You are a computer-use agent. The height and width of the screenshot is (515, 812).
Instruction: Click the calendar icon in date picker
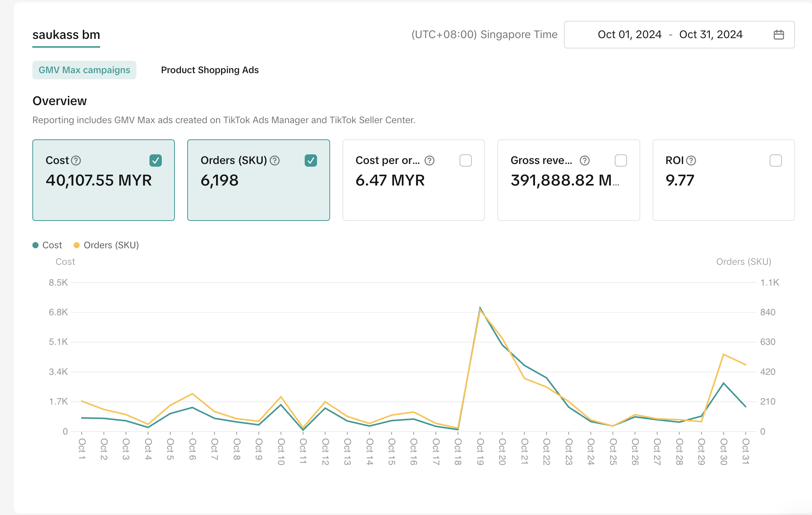tap(778, 35)
